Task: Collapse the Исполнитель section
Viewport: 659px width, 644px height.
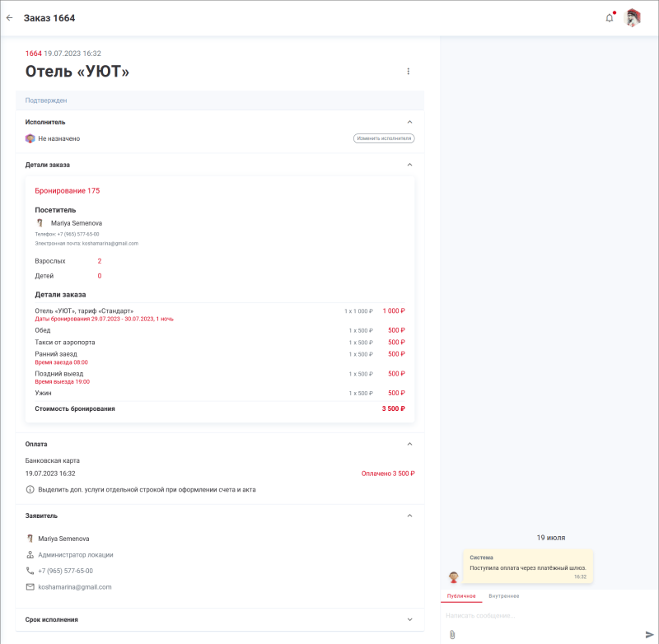Action: coord(409,122)
